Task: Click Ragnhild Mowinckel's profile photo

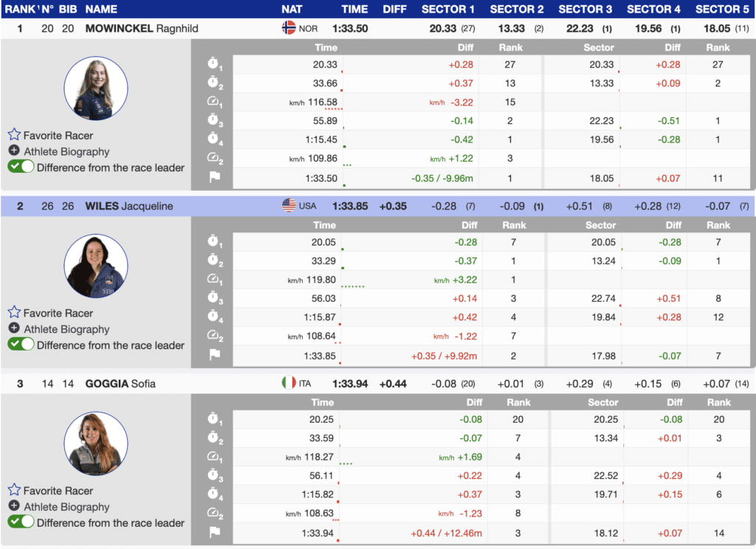Action: (95, 89)
